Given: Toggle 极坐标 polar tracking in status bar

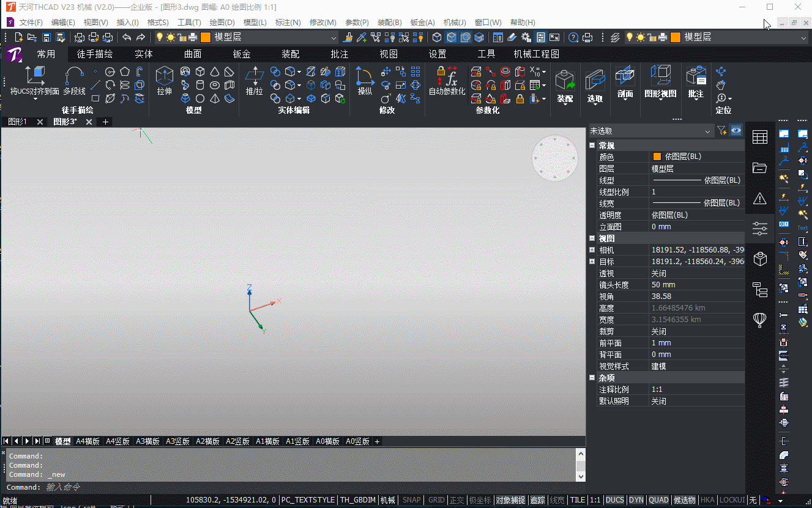Looking at the screenshot, I should 480,500.
